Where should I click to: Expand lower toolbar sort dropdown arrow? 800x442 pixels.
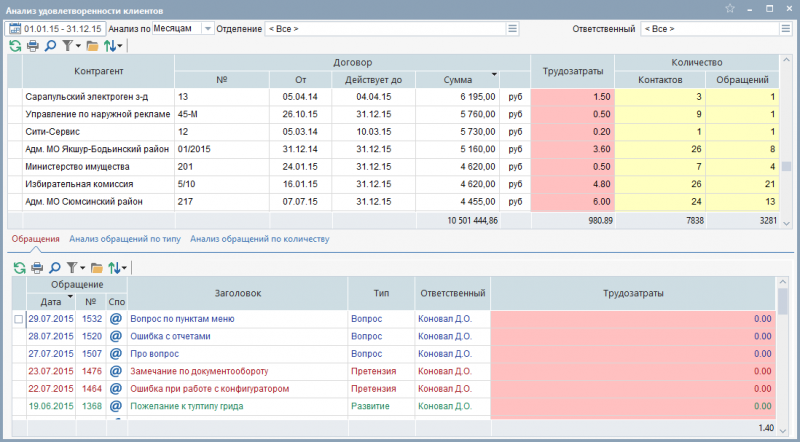[124, 267]
